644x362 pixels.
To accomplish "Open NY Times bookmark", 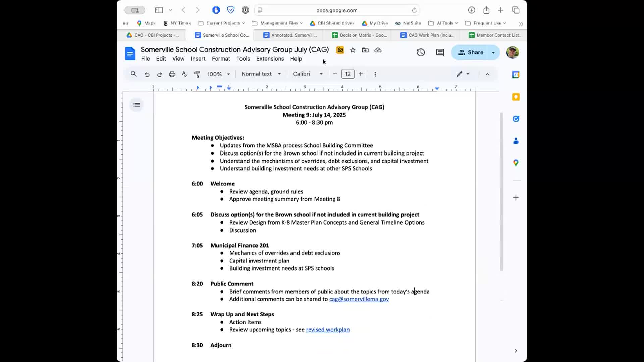I will (177, 23).
